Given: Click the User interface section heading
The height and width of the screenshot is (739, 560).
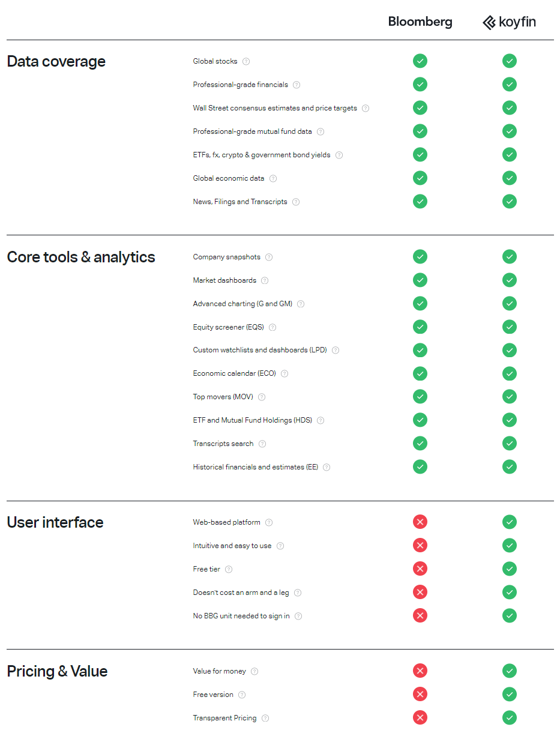Looking at the screenshot, I should tap(55, 522).
